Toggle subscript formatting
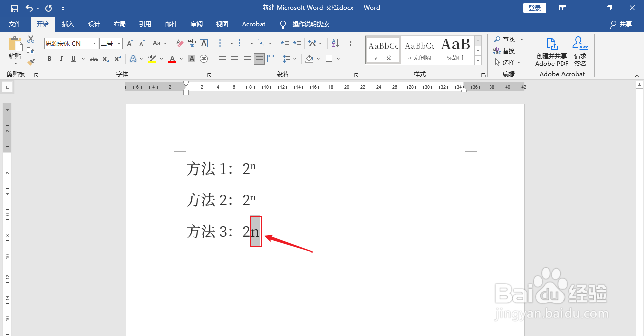Image resolution: width=644 pixels, height=336 pixels. click(106, 59)
